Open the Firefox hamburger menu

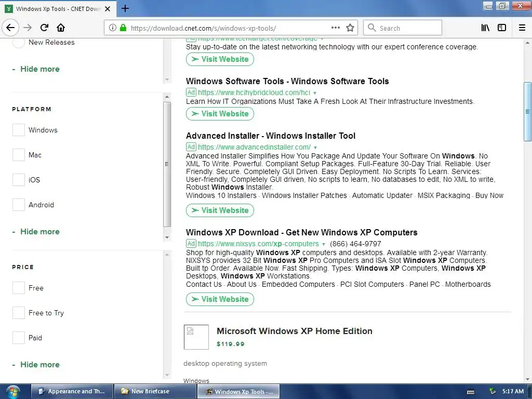click(x=522, y=28)
